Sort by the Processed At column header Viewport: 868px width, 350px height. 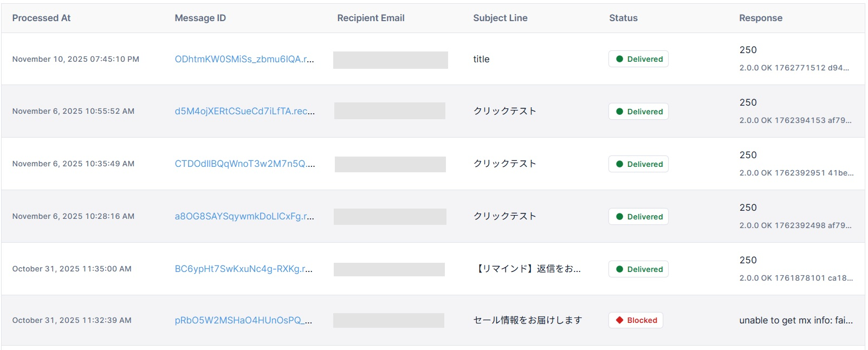(x=41, y=18)
